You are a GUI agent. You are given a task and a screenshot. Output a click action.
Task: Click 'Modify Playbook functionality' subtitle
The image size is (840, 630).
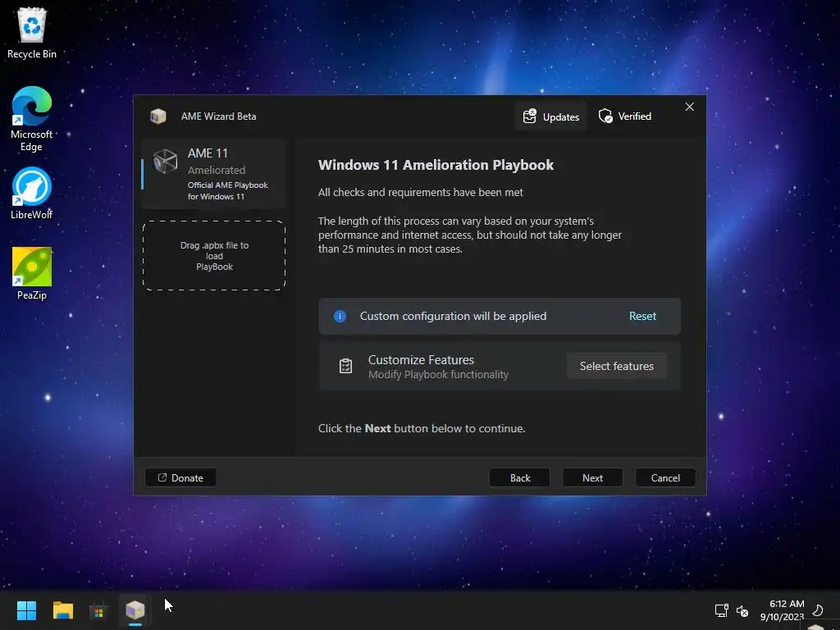click(x=438, y=374)
